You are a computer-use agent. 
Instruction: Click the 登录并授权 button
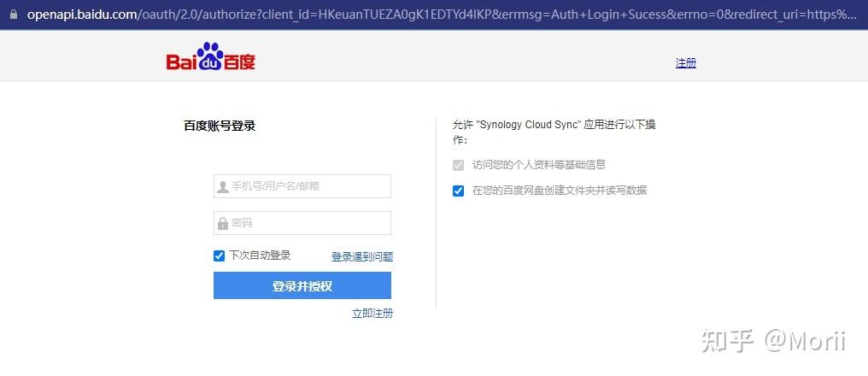(302, 285)
